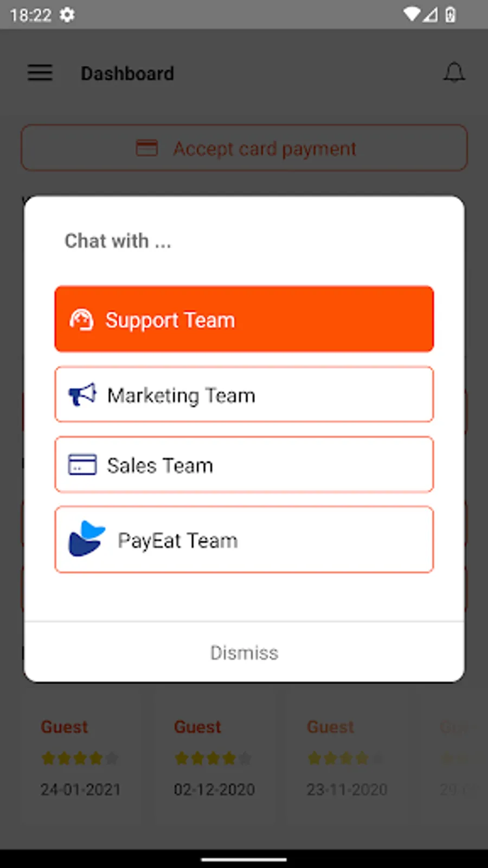Click the card icon for Sales Team
This screenshot has height=868, width=488.
pyautogui.click(x=82, y=465)
